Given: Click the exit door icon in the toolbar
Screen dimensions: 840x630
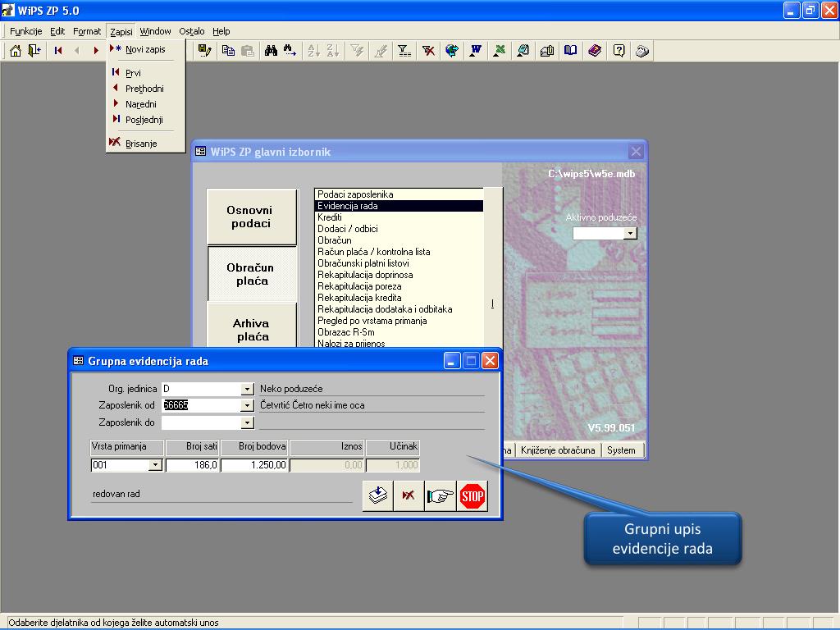Looking at the screenshot, I should (34, 51).
